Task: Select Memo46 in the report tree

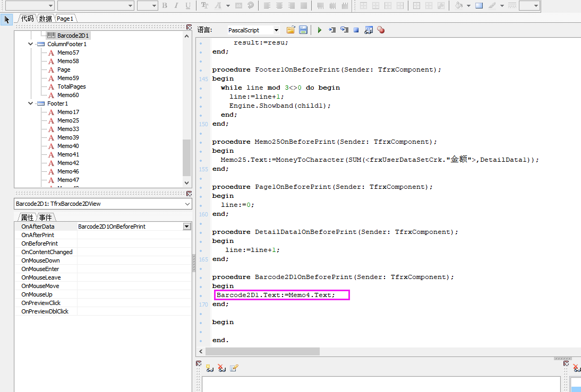Action: pyautogui.click(x=68, y=171)
